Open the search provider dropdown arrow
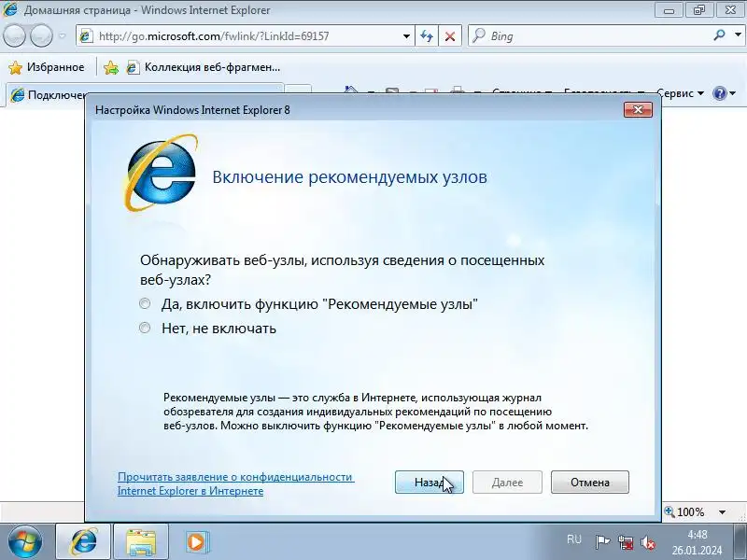Screen dimensions: 747x560 pos(738,35)
